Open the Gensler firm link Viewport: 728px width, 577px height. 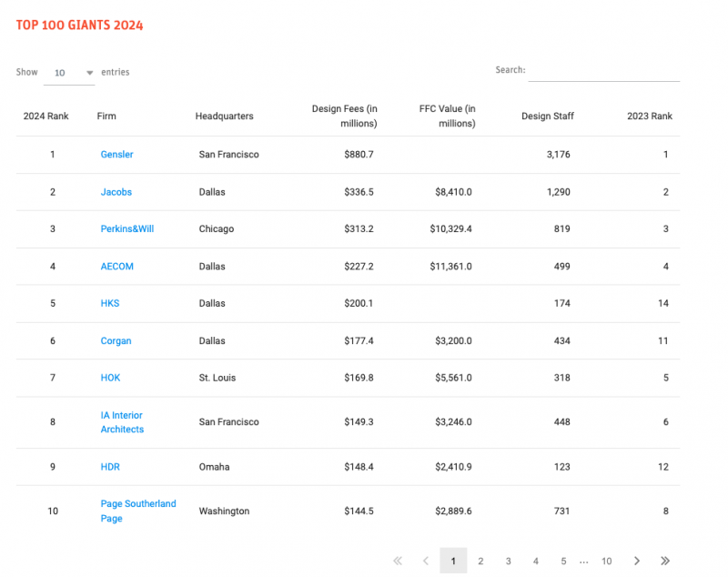click(117, 155)
